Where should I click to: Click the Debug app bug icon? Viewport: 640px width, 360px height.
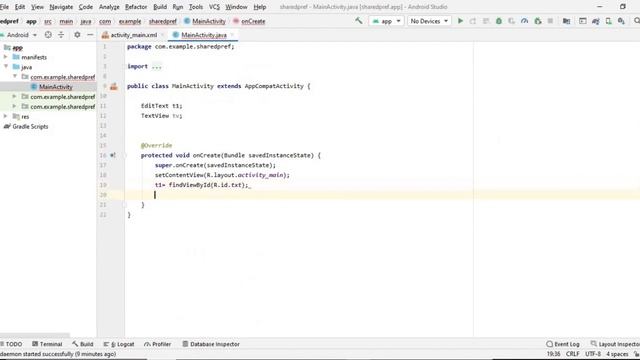[499, 21]
